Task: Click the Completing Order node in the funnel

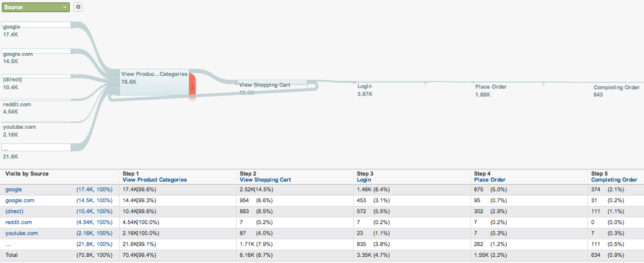Action: point(616,87)
